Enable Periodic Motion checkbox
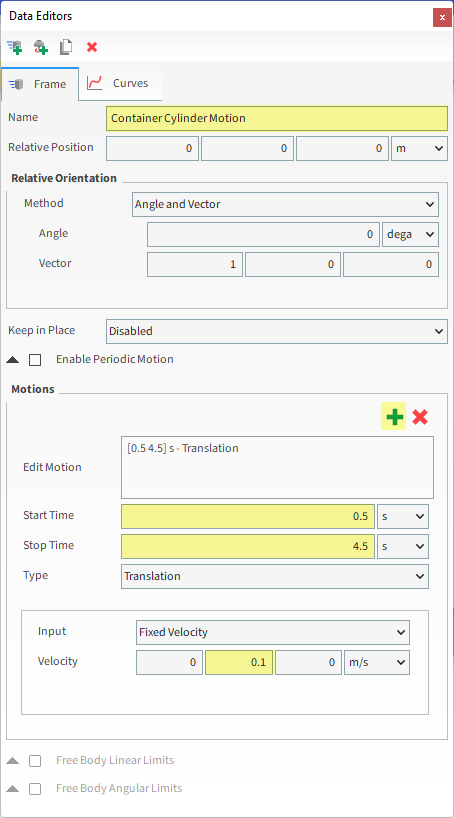The height and width of the screenshot is (818, 454). coord(35,360)
